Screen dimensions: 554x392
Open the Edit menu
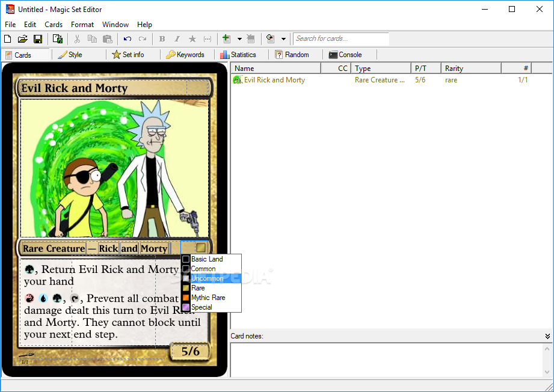(30, 25)
